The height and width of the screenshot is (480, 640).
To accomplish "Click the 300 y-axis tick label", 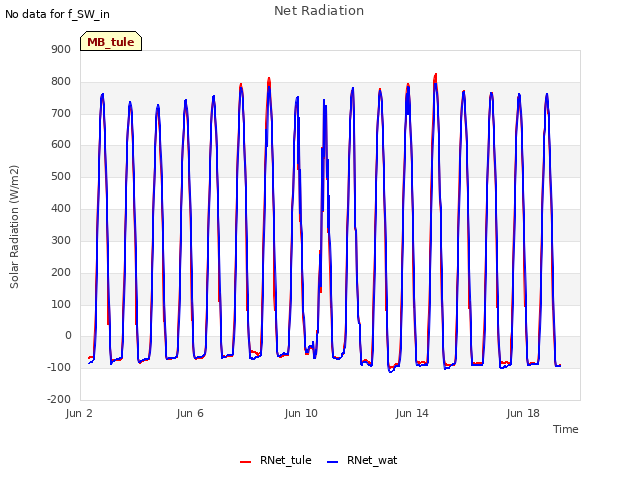I will [x=61, y=240].
